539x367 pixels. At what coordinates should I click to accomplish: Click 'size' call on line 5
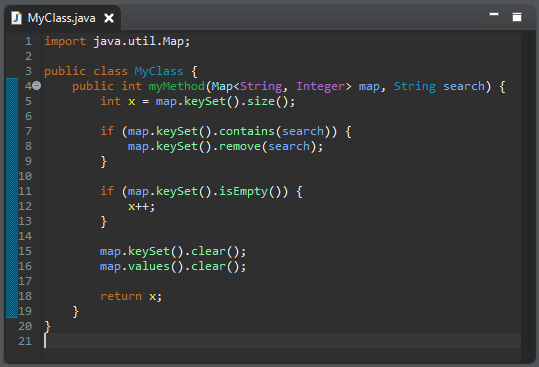click(261, 101)
